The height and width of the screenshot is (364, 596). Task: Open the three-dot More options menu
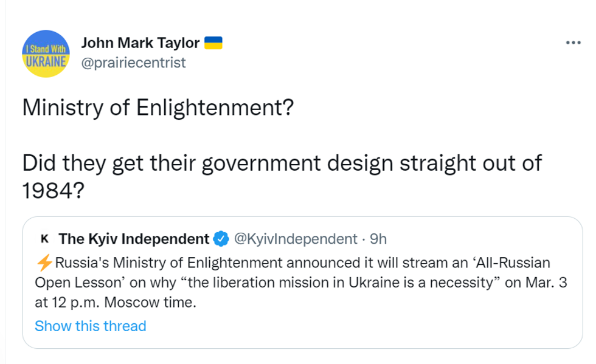[573, 43]
